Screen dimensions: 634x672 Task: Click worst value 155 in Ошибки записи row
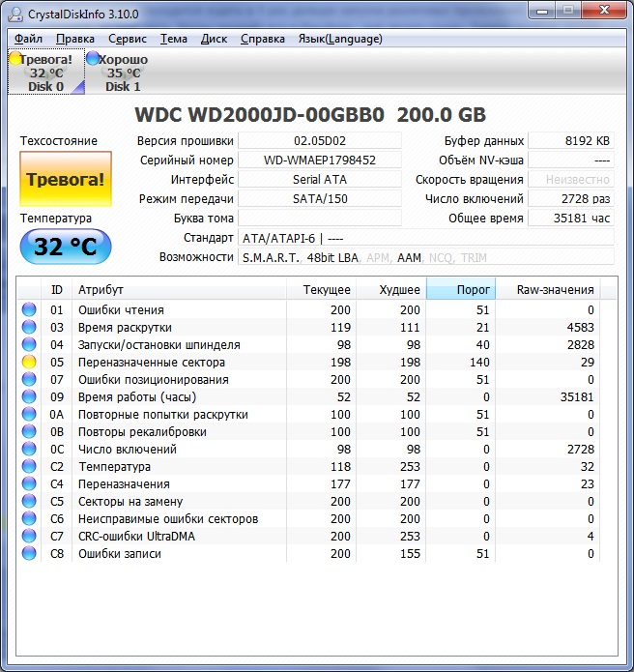pos(410,554)
